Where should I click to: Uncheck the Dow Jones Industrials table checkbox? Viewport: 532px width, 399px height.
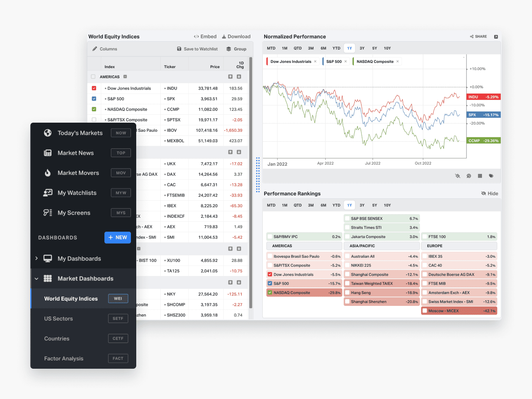click(x=94, y=88)
